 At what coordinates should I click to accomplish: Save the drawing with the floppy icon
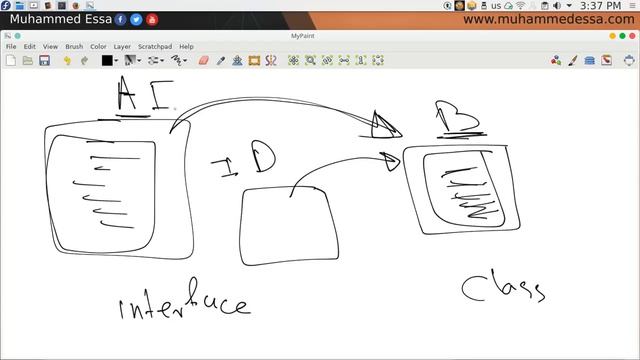[x=44, y=61]
